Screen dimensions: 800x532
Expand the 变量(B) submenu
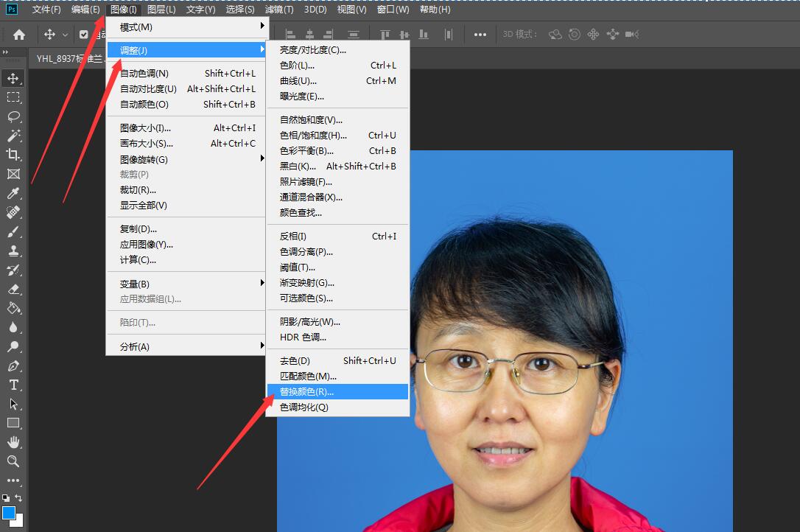click(x=186, y=284)
